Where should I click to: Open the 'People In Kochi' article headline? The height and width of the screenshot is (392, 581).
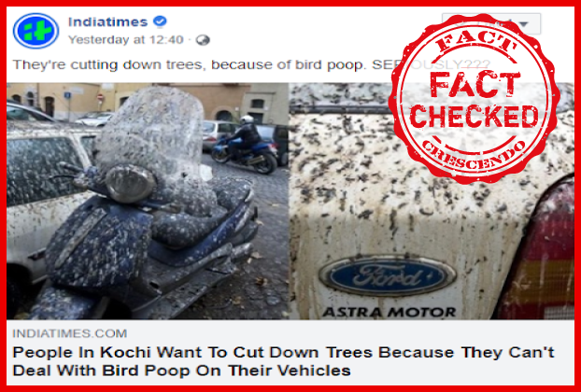coord(283,361)
